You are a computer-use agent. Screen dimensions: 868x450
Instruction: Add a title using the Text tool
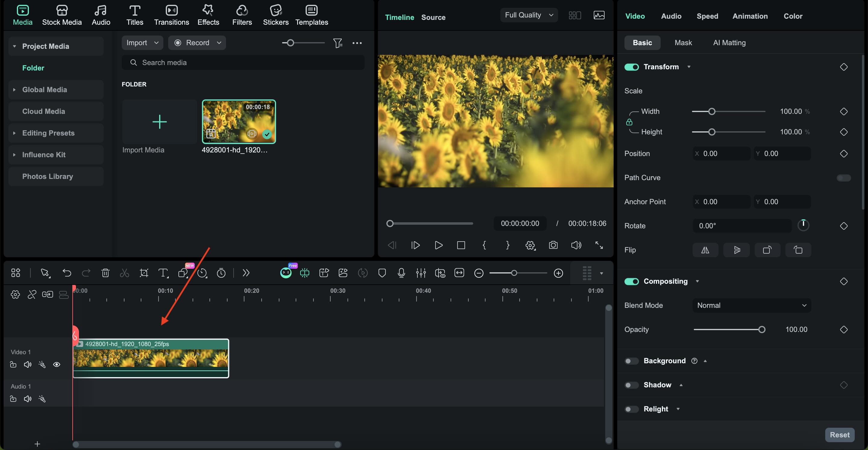tap(163, 273)
